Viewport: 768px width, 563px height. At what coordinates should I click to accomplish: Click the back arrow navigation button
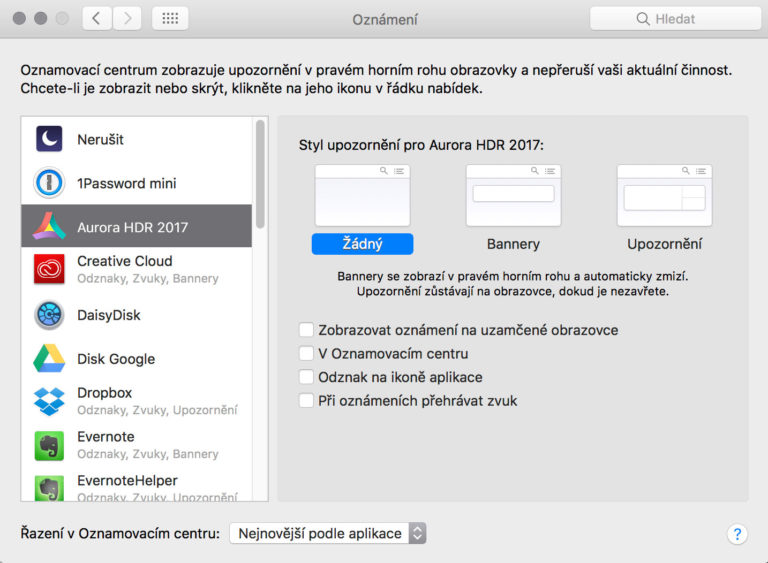pos(96,19)
